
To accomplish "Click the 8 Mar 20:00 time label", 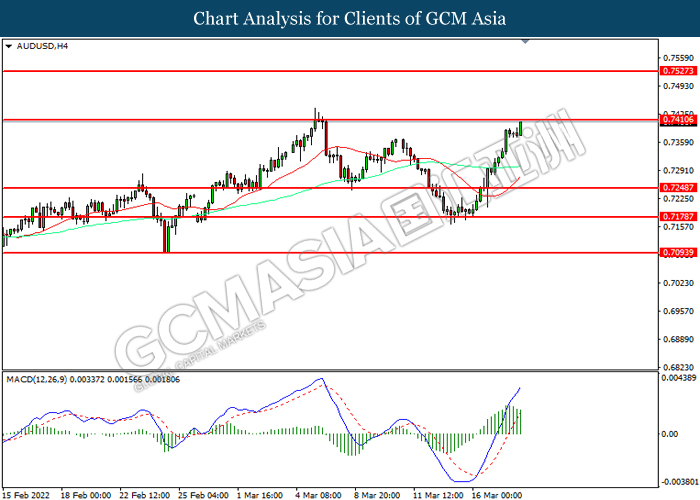I will pos(378,495).
